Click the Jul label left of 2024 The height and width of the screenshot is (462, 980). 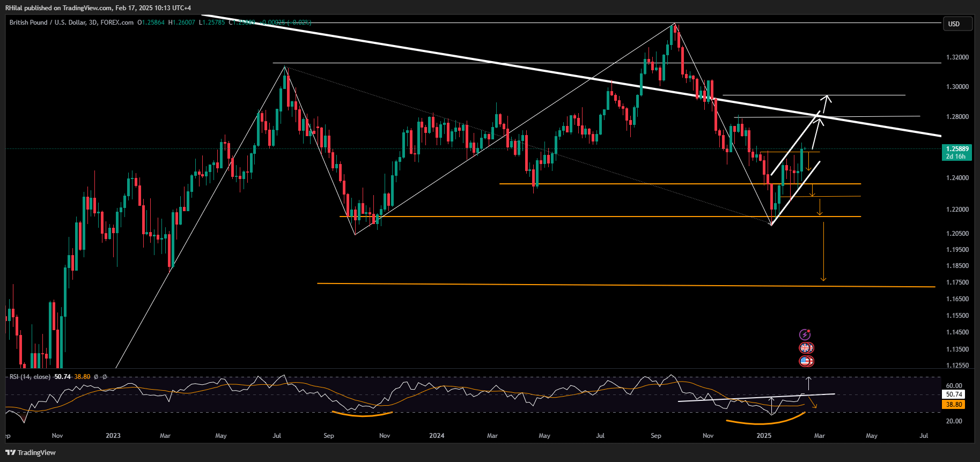(x=277, y=436)
